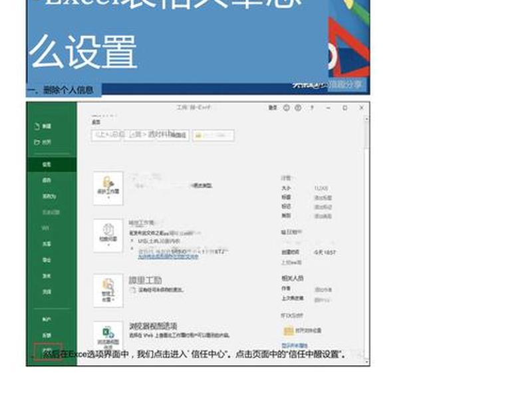Click the question mark help icon
532x399 pixels.
coord(312,108)
